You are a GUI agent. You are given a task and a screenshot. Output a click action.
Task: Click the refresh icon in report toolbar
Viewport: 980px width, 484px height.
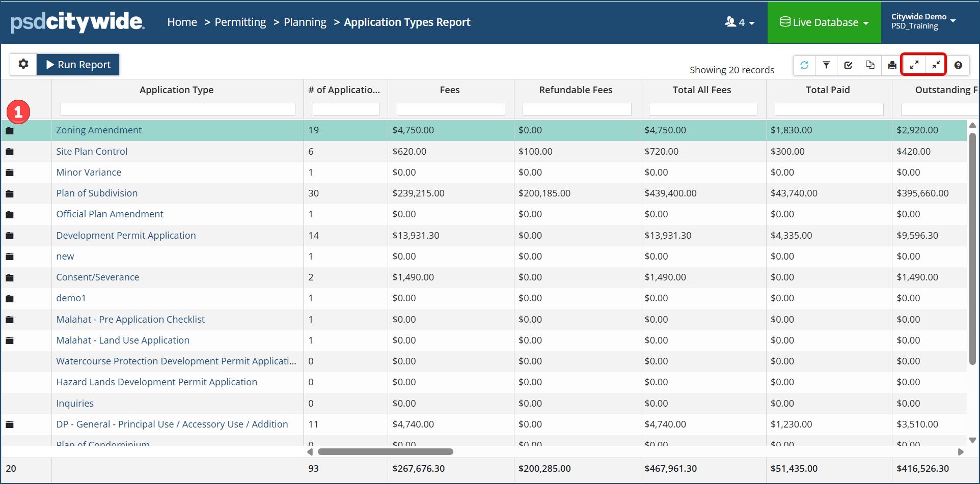(804, 65)
